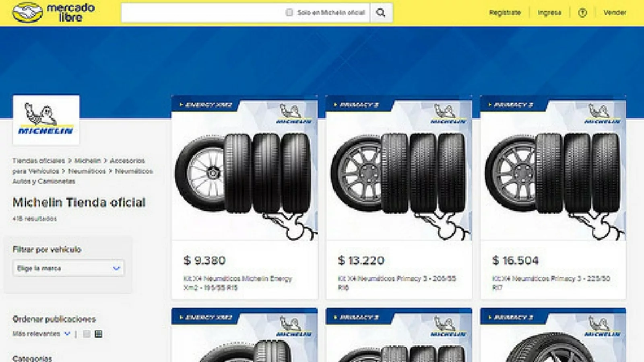Enable 'Solo en Michelin oficial' checkbox
This screenshot has width=644, height=362.
pyautogui.click(x=289, y=12)
